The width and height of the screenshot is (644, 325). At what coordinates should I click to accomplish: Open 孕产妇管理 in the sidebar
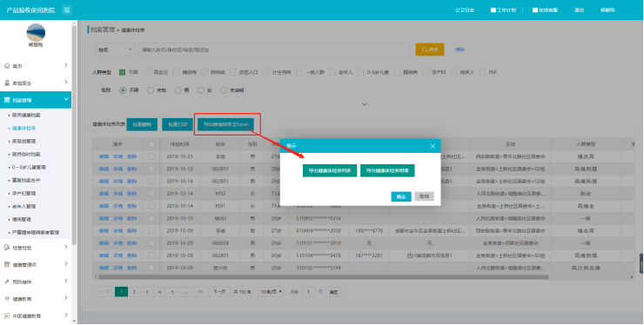(23, 193)
